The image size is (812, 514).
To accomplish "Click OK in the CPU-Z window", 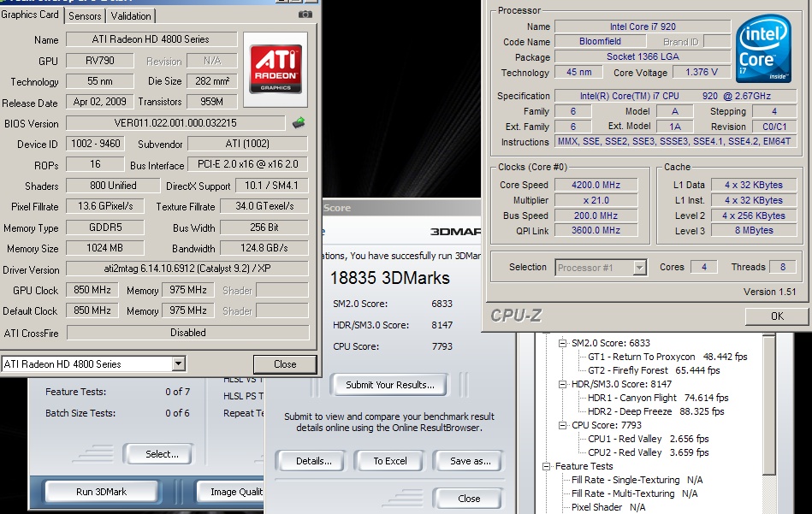I will coord(777,316).
